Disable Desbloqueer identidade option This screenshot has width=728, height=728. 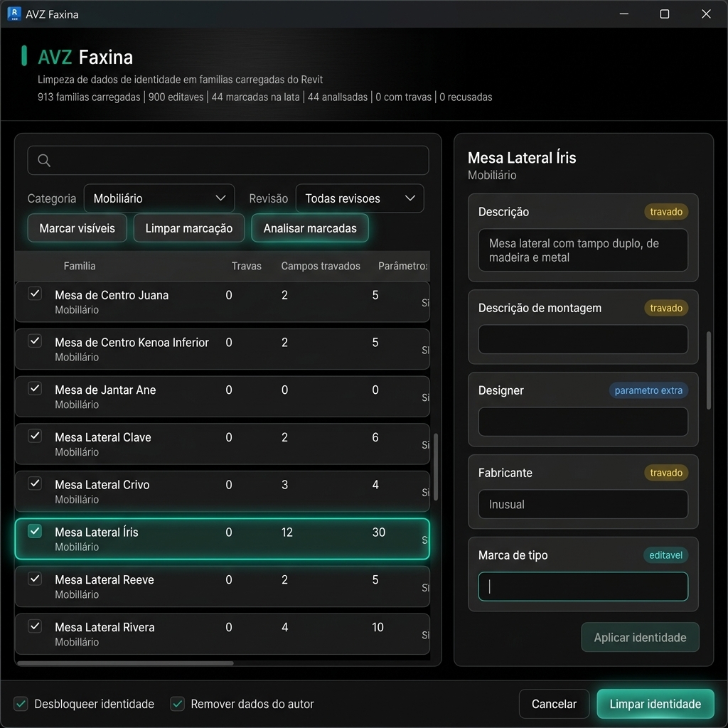click(x=21, y=704)
